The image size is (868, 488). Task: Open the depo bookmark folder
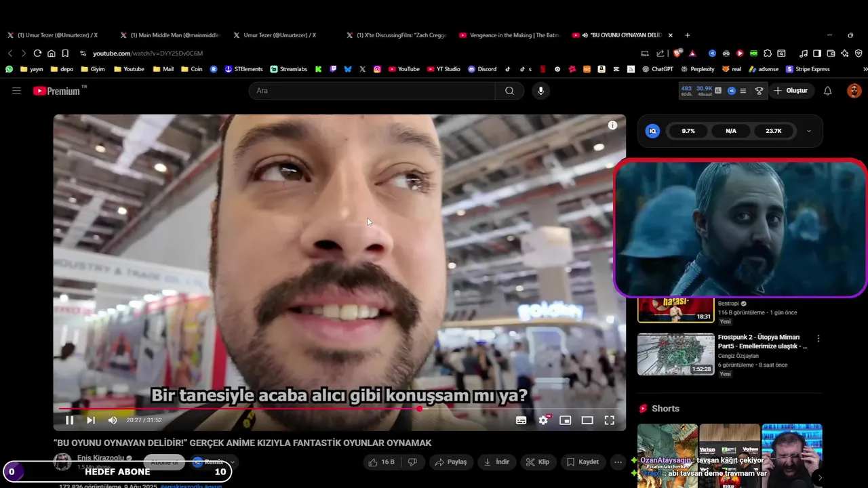(62, 69)
